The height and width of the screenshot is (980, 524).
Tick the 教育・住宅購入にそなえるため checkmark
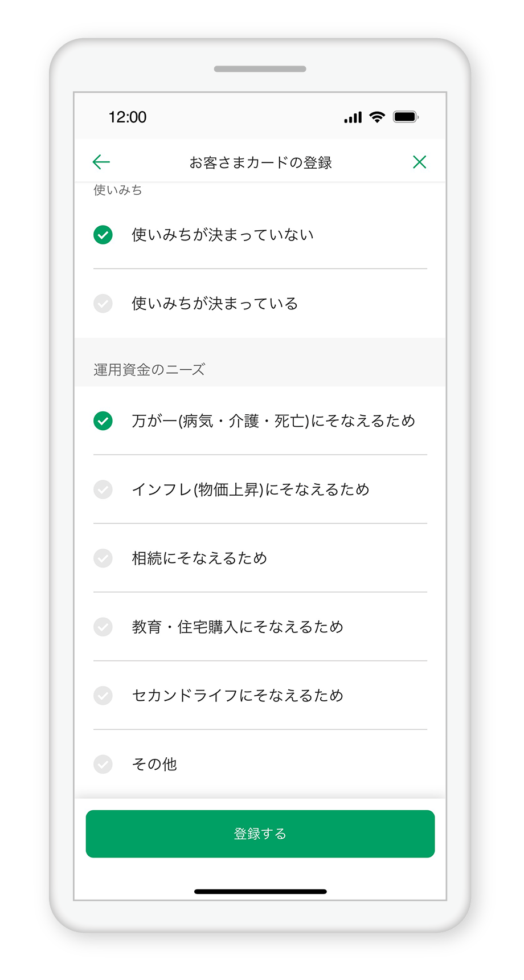click(x=103, y=627)
